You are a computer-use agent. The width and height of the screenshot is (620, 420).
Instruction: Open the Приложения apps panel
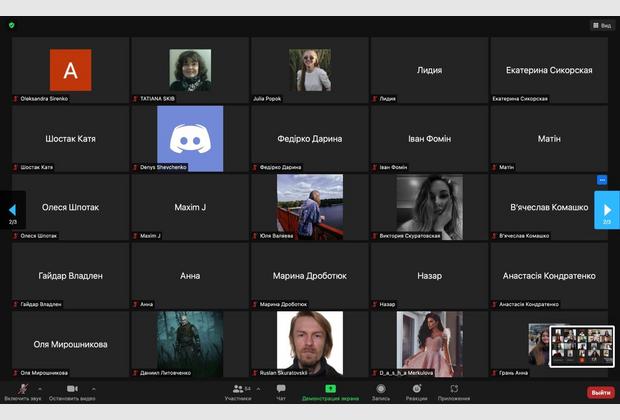click(x=454, y=390)
